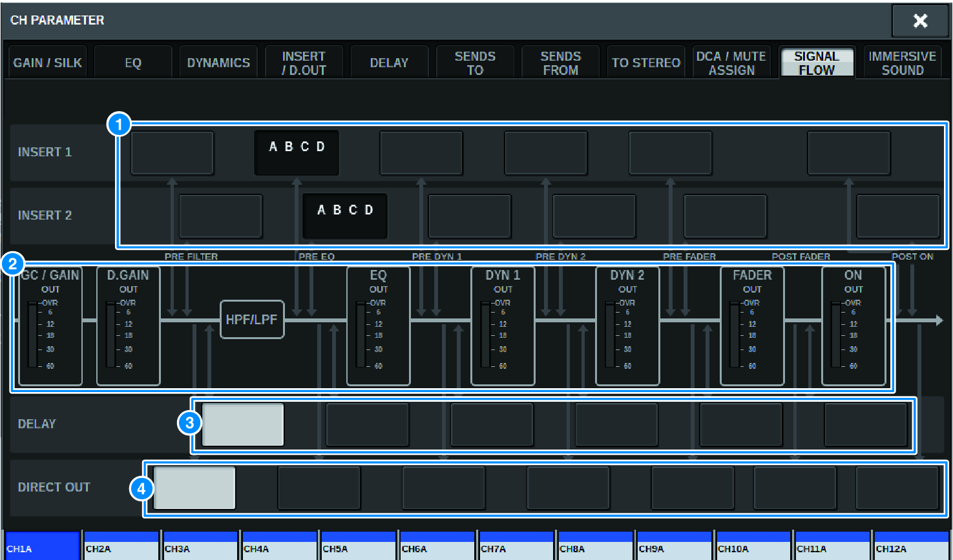The height and width of the screenshot is (560, 953).
Task: Set DIRECT OUT to the last POST ON position
Action: pyautogui.click(x=897, y=488)
